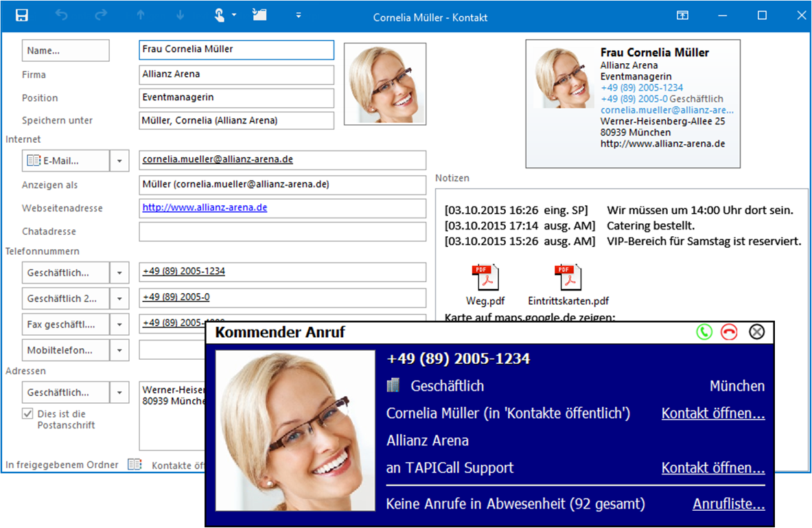Screen dimensions: 812x528
Task: Click the full name field 'Frau Cornelia Müller'
Action: pos(236,49)
